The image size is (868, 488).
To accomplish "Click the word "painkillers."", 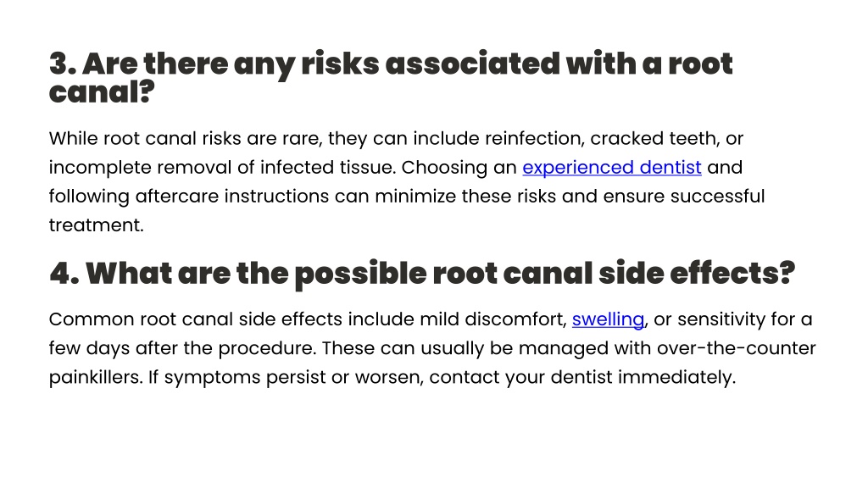I will (x=96, y=377).
